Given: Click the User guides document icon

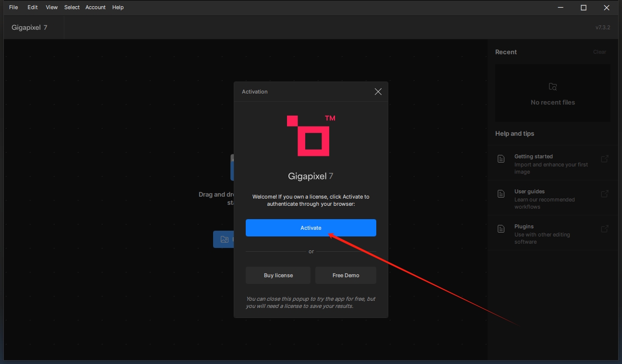Looking at the screenshot, I should click(x=501, y=194).
